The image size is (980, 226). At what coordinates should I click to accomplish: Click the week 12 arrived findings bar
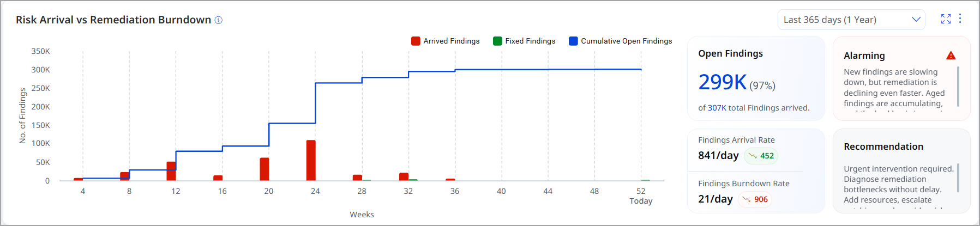(x=171, y=171)
